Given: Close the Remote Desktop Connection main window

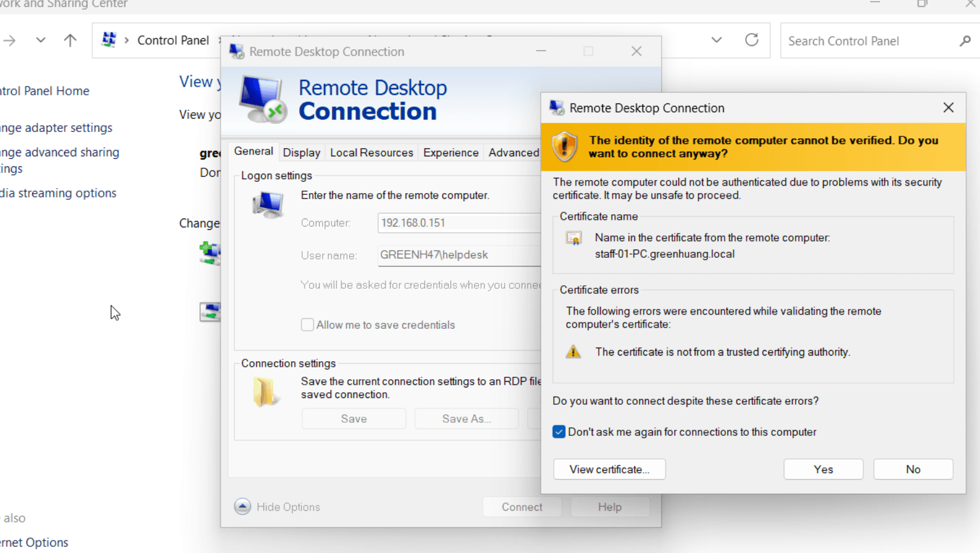Looking at the screenshot, I should coord(636,51).
